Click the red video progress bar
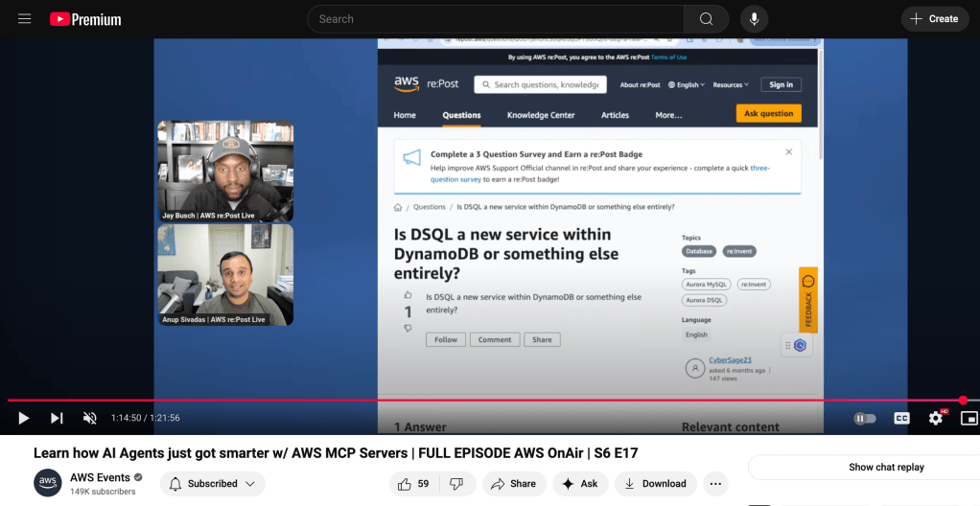Image resolution: width=980 pixels, height=506 pixels. coord(479,401)
